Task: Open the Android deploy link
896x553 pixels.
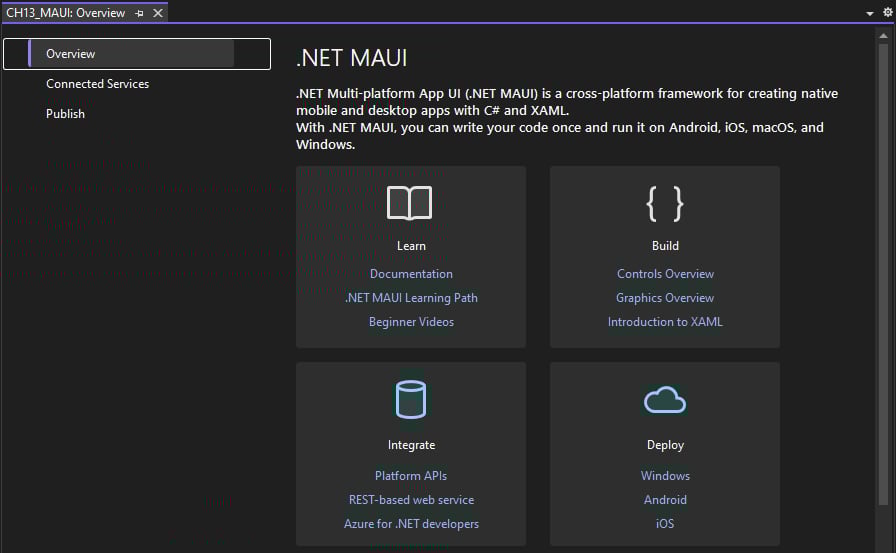Action: (x=665, y=499)
